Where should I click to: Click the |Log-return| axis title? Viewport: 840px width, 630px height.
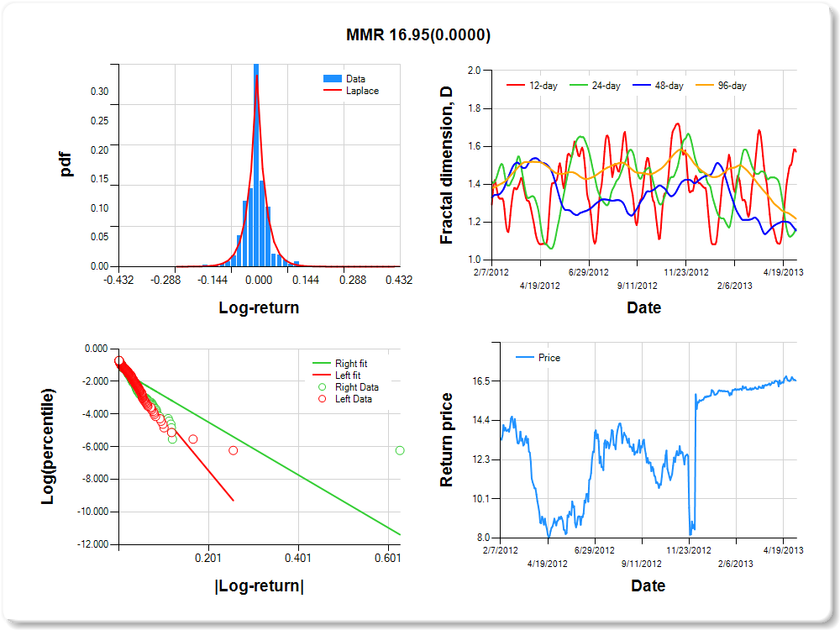coord(259,586)
